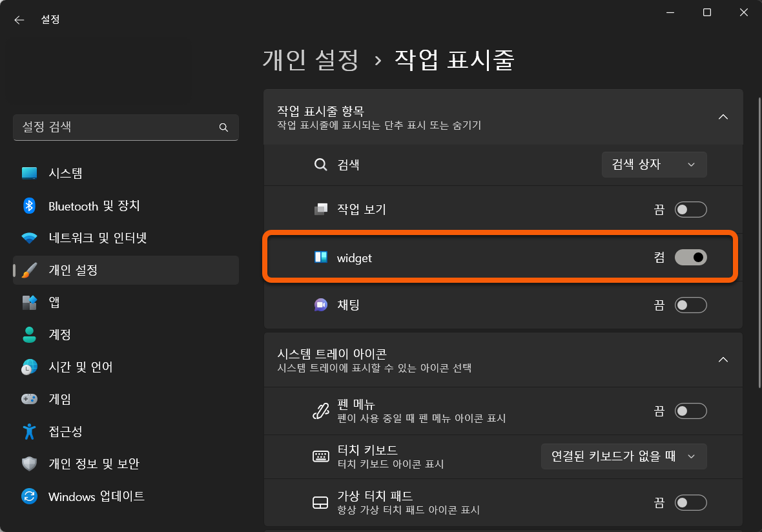This screenshot has width=762, height=532.
Task: Turn on the 작업 보기 toggle
Action: (x=690, y=209)
